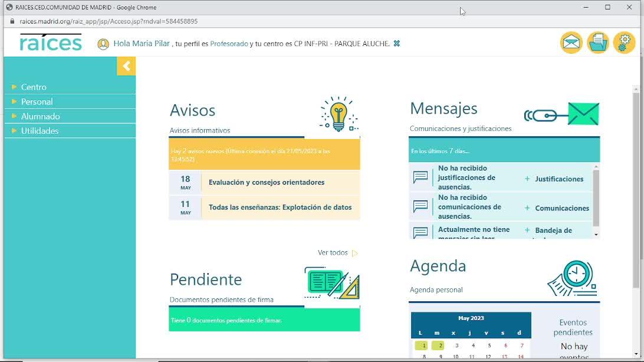Click the 18 MAY date tile
The width and height of the screenshot is (644, 362).
(x=185, y=182)
